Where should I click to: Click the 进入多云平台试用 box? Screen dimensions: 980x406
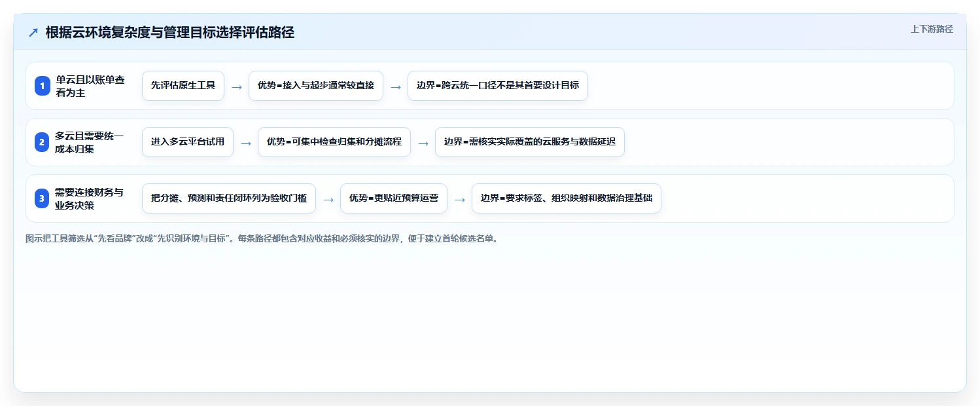click(x=188, y=142)
